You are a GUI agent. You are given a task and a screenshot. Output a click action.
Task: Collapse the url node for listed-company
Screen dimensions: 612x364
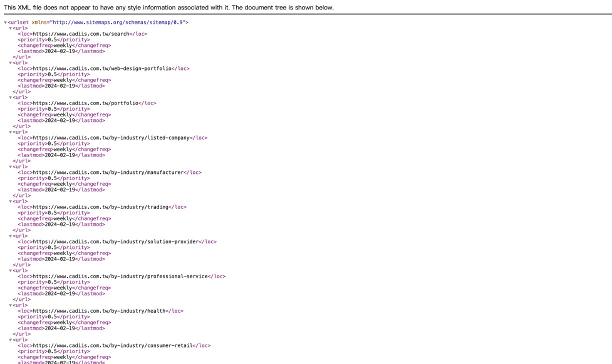coord(10,132)
